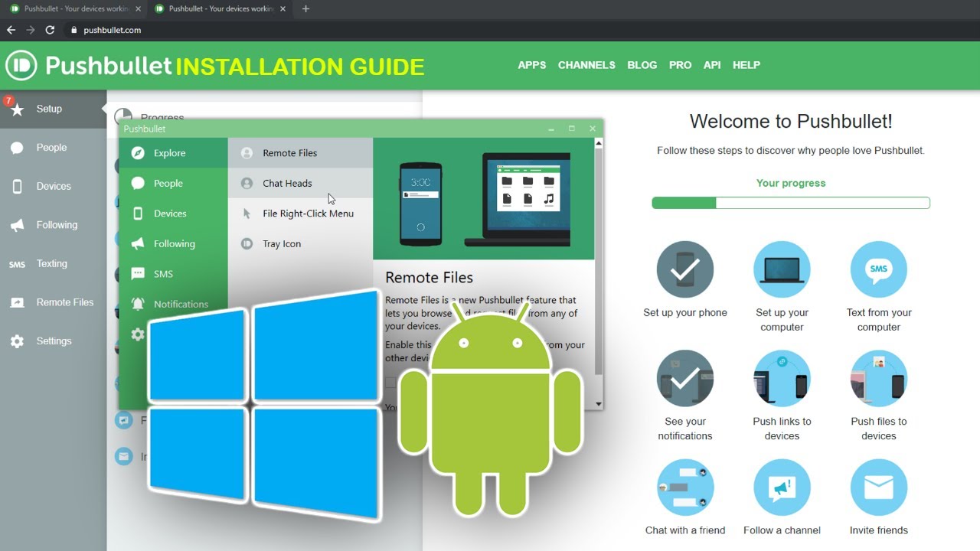Open SMS icon in Pushbullet app window

(x=138, y=273)
